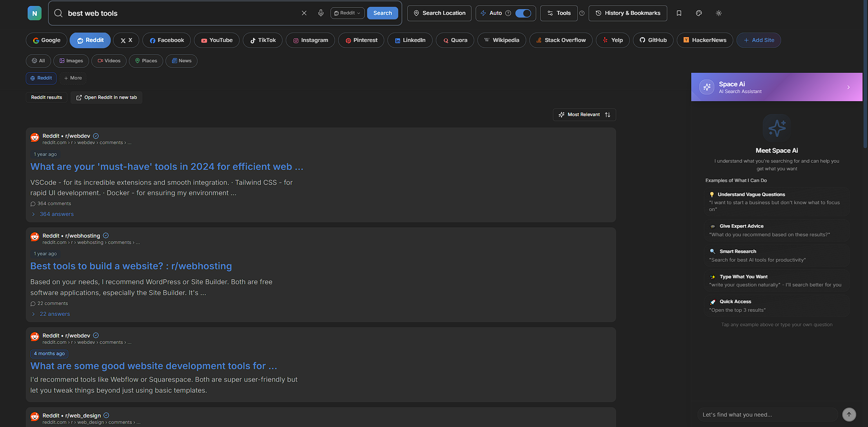Open saved bookmarks via the bookmark flag icon
Image resolution: width=868 pixels, height=427 pixels.
pos(679,13)
